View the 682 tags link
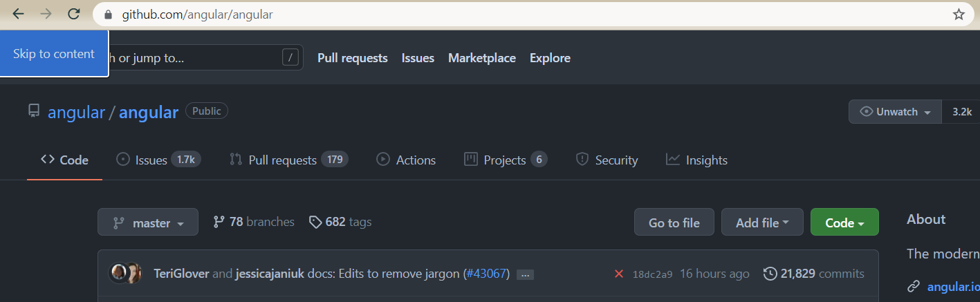 tap(340, 222)
